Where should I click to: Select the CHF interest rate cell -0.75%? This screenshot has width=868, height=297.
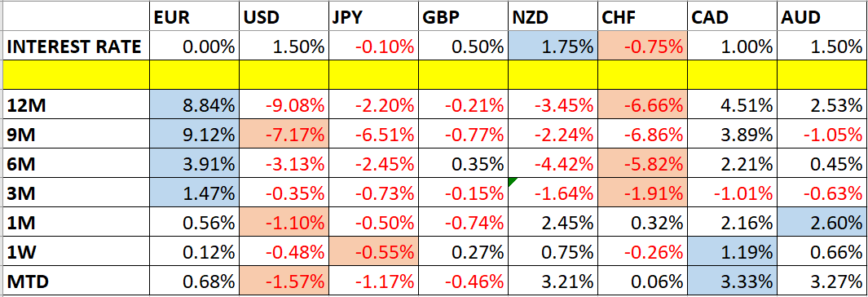point(643,46)
